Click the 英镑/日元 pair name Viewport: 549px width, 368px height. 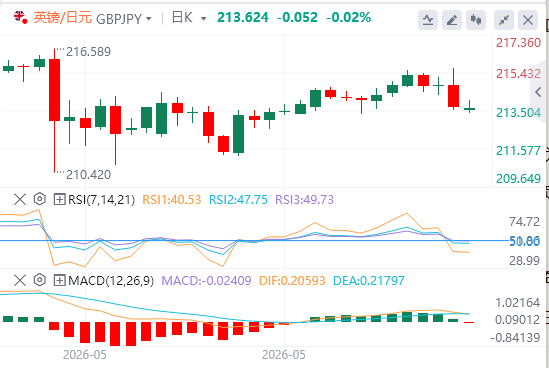coord(63,18)
